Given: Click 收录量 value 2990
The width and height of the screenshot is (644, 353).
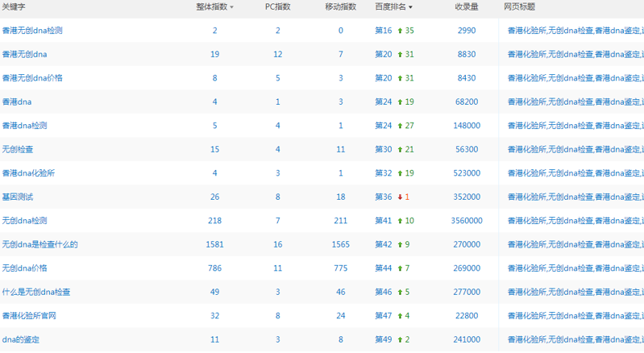Looking at the screenshot, I should (467, 31).
